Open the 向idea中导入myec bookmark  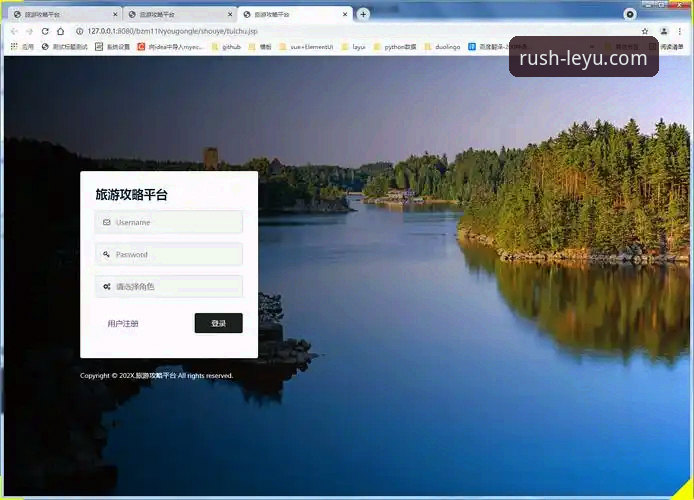coord(170,46)
